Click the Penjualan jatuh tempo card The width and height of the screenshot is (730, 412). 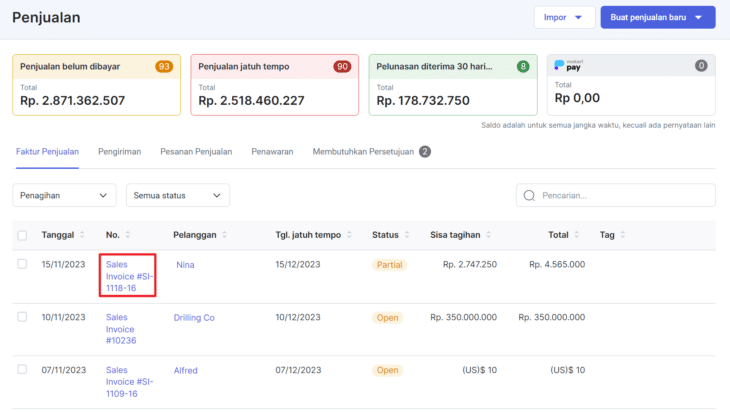pyautogui.click(x=274, y=84)
